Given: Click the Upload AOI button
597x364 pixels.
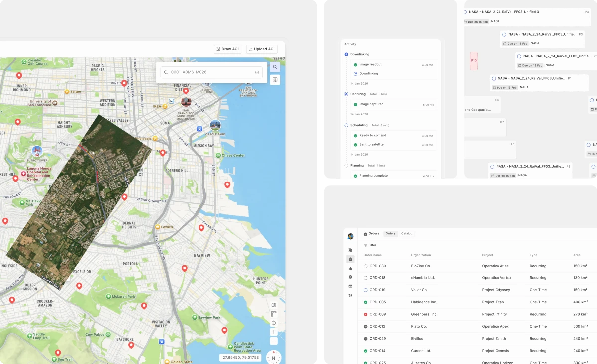Looking at the screenshot, I should 262,49.
